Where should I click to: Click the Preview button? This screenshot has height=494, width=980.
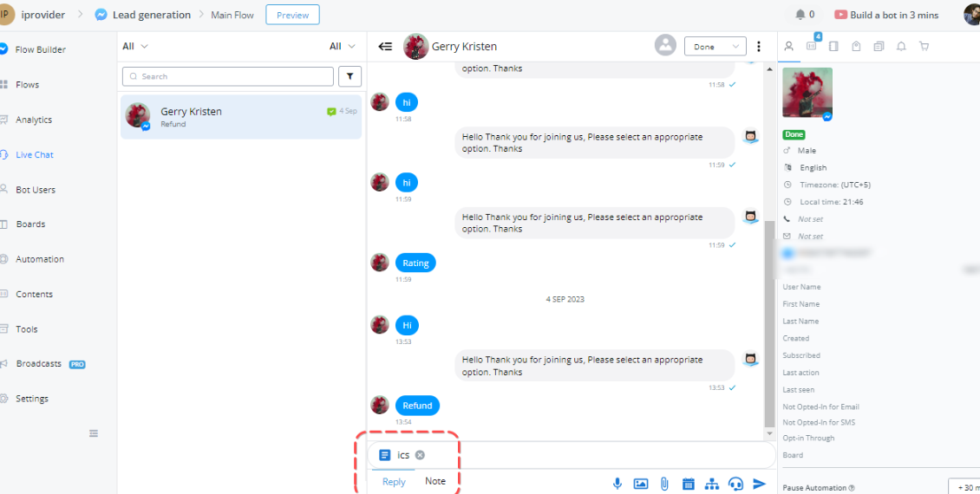click(x=292, y=15)
